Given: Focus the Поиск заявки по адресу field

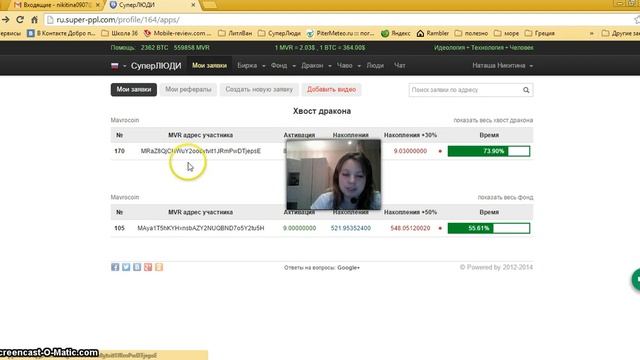Looking at the screenshot, I should tap(464, 90).
